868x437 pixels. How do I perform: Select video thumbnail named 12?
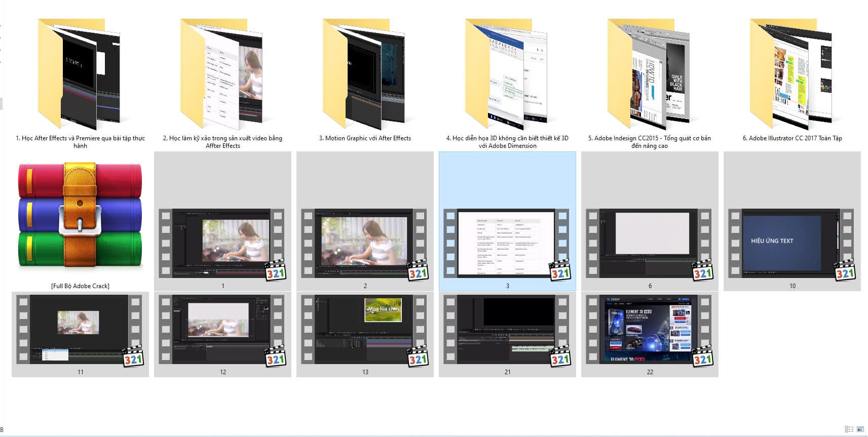coord(222,330)
